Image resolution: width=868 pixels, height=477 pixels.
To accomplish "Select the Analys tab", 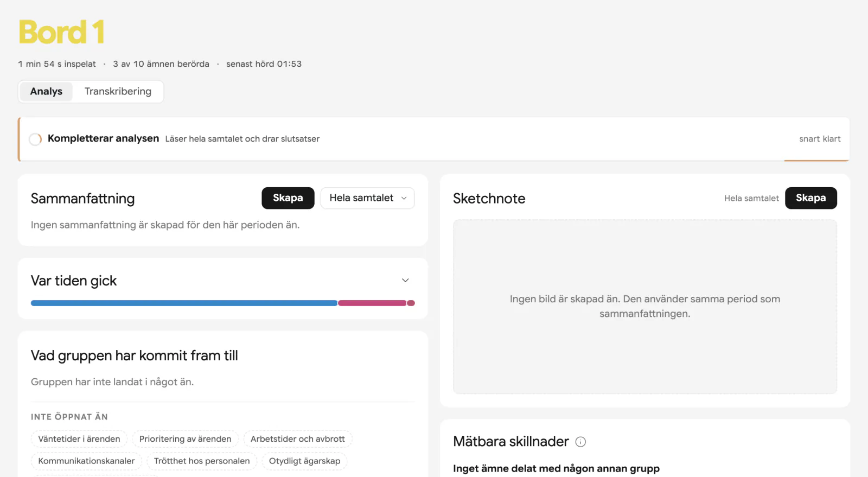I will point(46,91).
